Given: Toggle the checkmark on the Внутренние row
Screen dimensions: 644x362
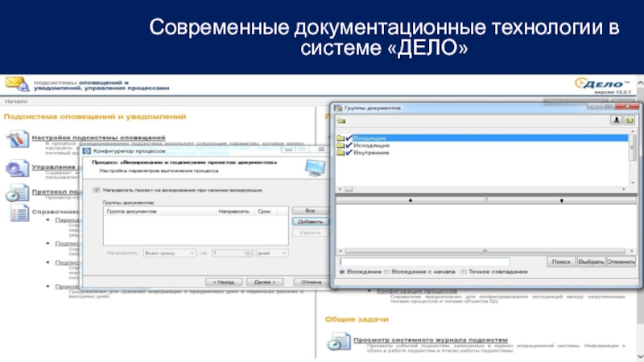Looking at the screenshot, I should pos(349,153).
